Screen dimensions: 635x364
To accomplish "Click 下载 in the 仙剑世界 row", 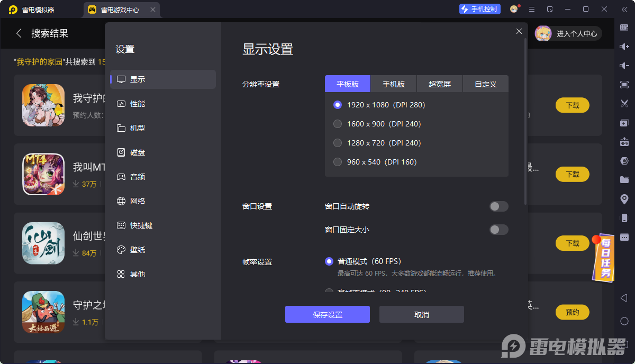I will coord(573,243).
